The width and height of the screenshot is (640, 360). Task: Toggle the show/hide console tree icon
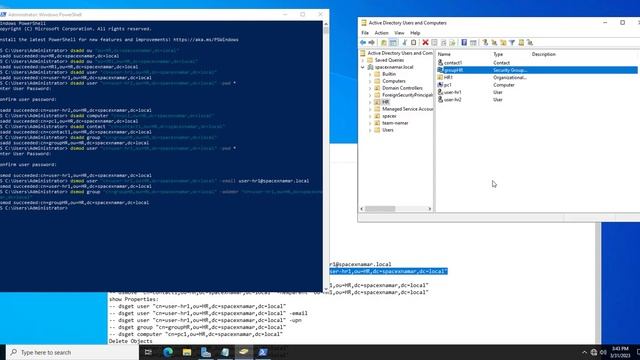[x=393, y=42]
